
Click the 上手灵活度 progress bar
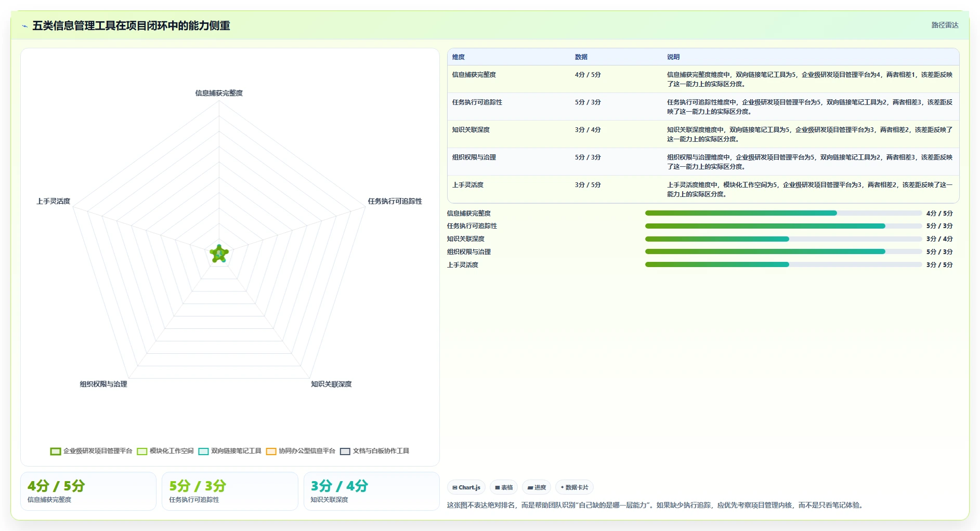tap(783, 264)
